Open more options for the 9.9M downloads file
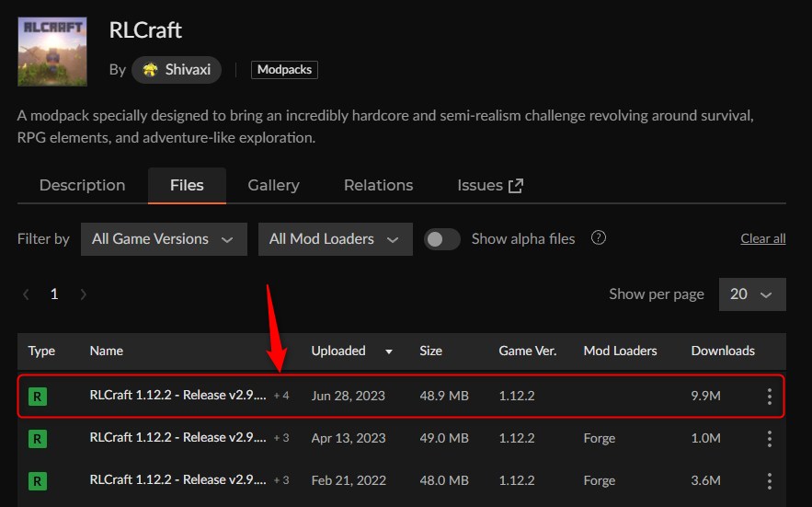 tap(770, 397)
